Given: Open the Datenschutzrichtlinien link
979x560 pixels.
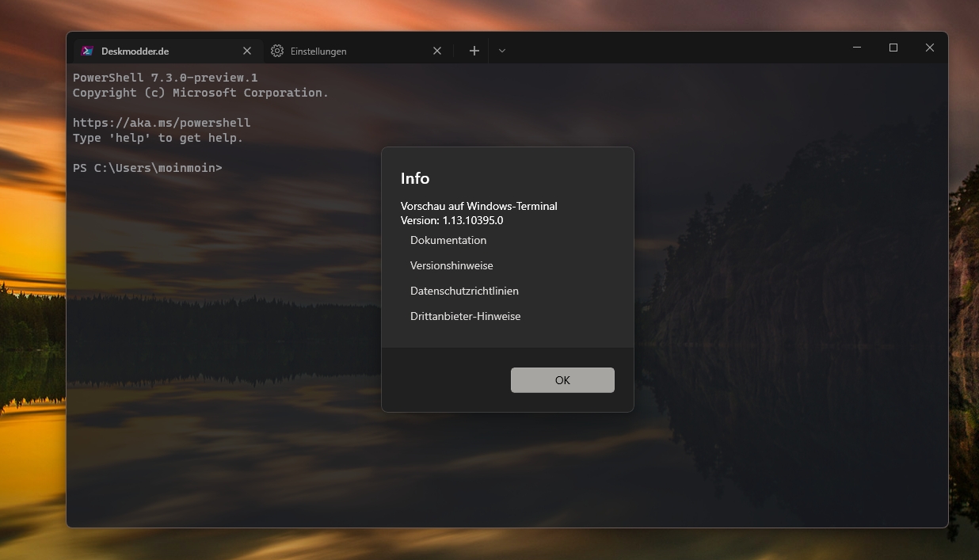Looking at the screenshot, I should (464, 291).
